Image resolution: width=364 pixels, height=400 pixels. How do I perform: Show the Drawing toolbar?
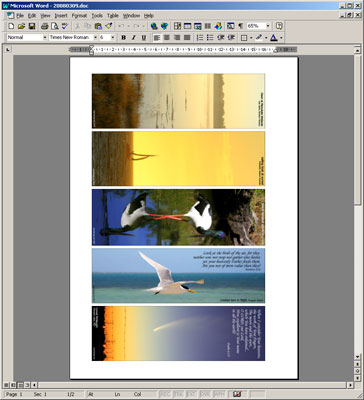pyautogui.click(x=218, y=26)
